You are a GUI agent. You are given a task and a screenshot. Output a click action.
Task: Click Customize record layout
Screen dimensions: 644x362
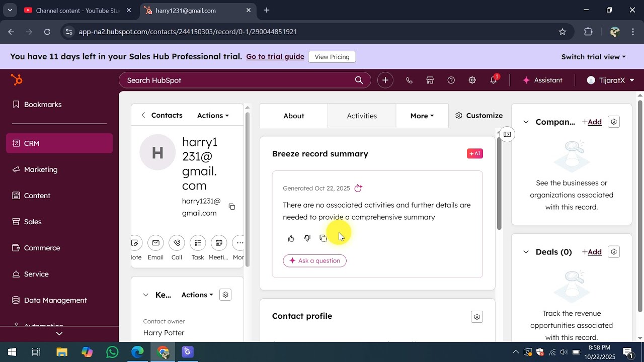coord(479,116)
